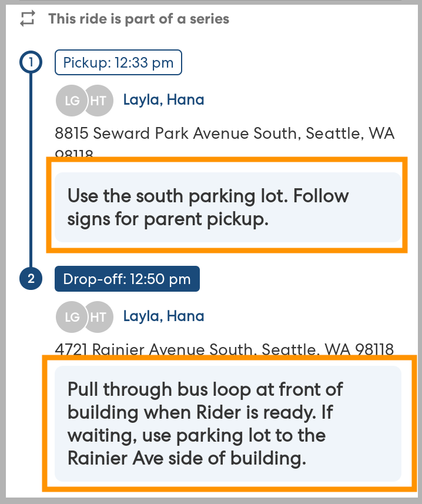Open the 8815 Seward Park Avenue South address
This screenshot has height=504, width=422.
coord(225,133)
